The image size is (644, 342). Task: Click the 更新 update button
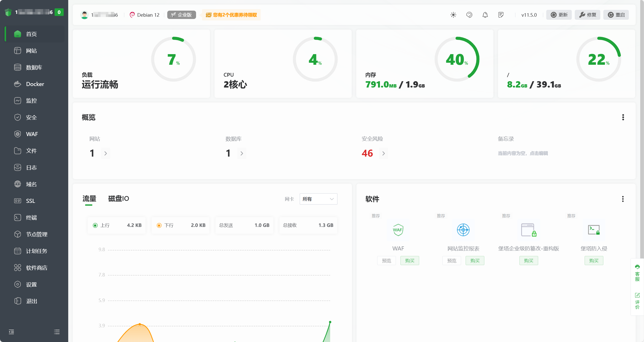[559, 15]
